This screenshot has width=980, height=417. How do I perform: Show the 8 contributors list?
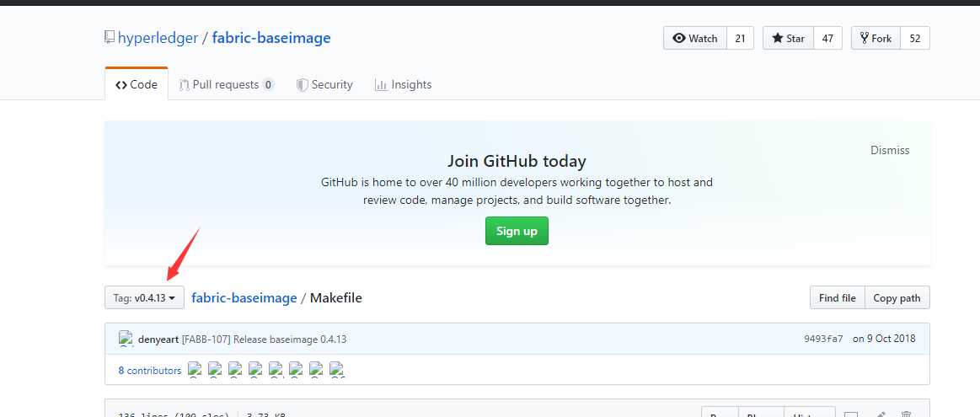150,370
